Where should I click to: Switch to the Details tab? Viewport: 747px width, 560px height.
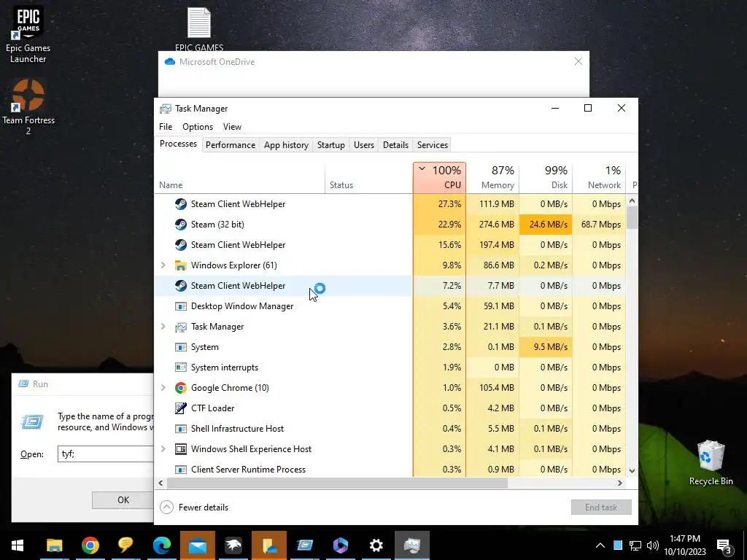[396, 145]
